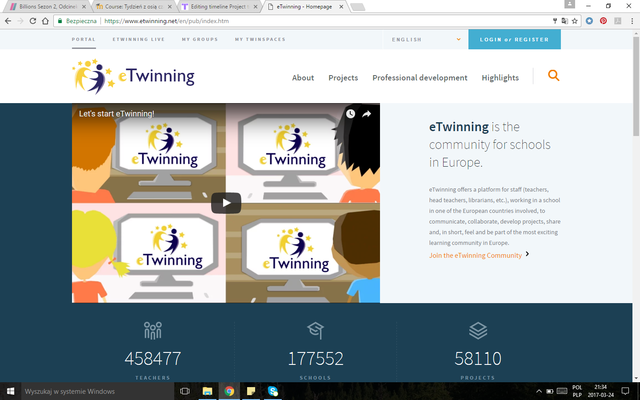Click the share arrow icon on video
The height and width of the screenshot is (400, 640).
click(367, 114)
